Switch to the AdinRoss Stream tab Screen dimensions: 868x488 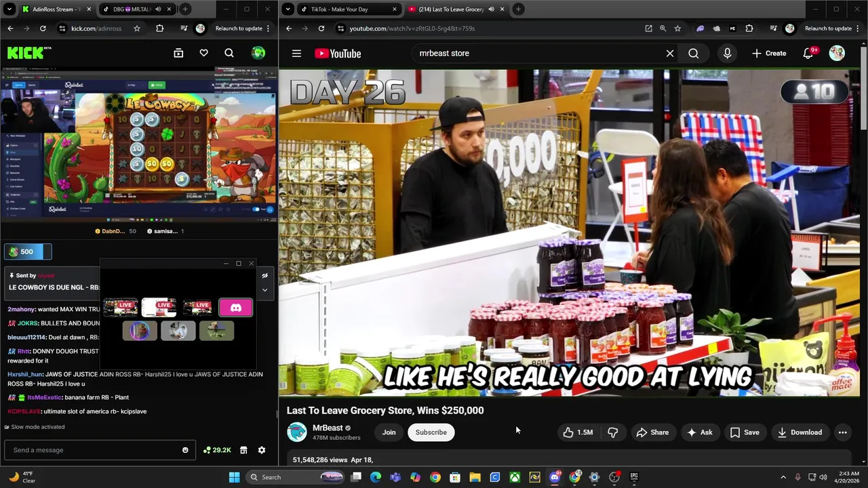click(56, 9)
